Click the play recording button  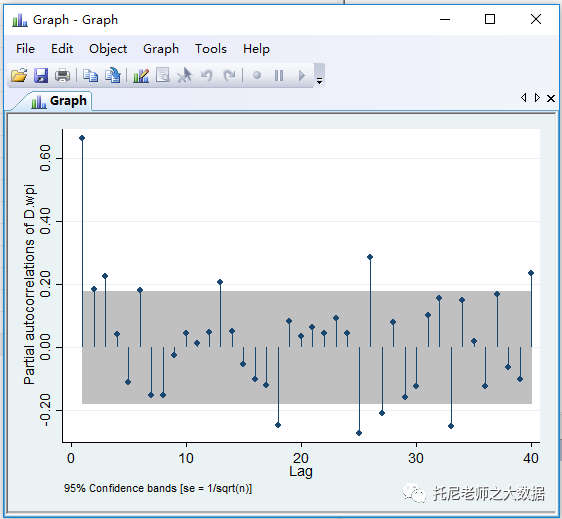[302, 75]
